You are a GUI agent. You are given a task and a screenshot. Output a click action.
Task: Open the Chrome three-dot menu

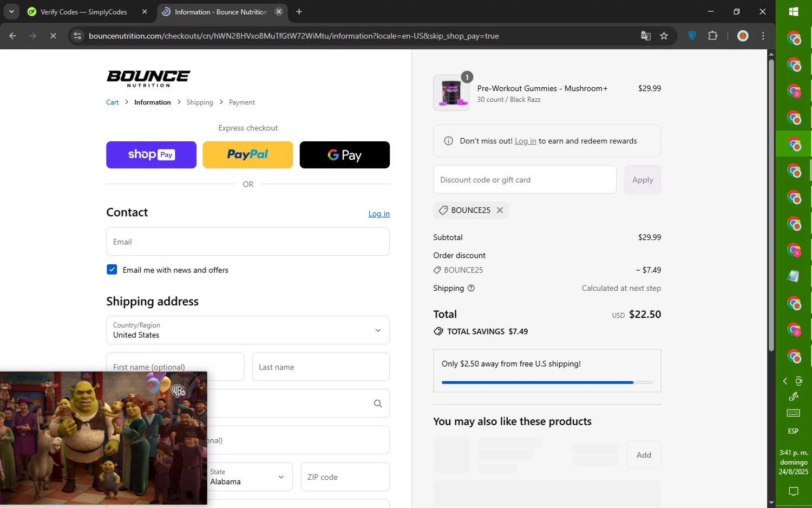[x=763, y=36]
